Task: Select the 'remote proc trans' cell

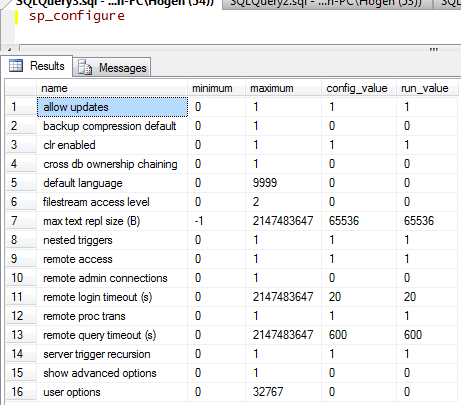Action: click(112, 316)
